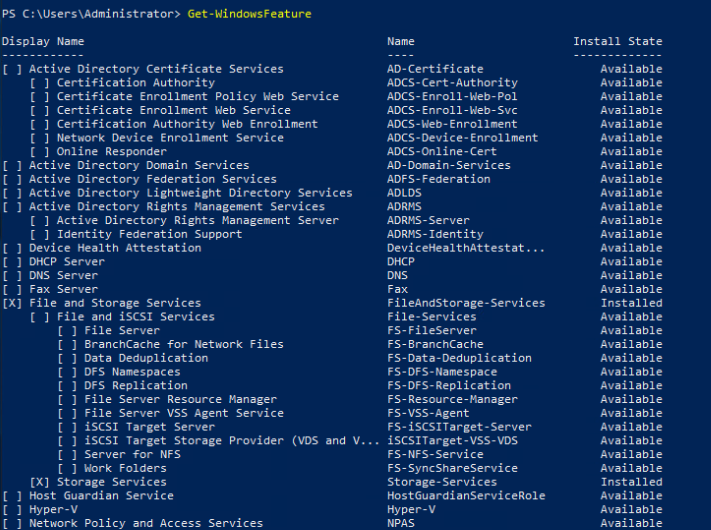Viewport: 711px width, 530px height.
Task: Click the Display Name column header
Action: click(x=43, y=41)
